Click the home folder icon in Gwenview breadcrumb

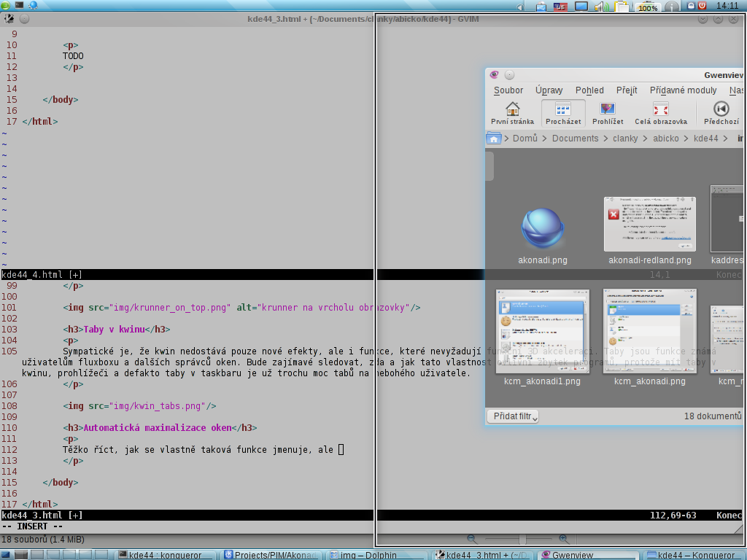tap(494, 138)
